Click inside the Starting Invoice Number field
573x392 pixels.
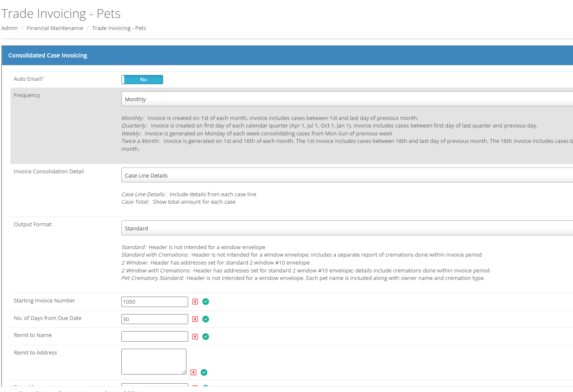154,301
